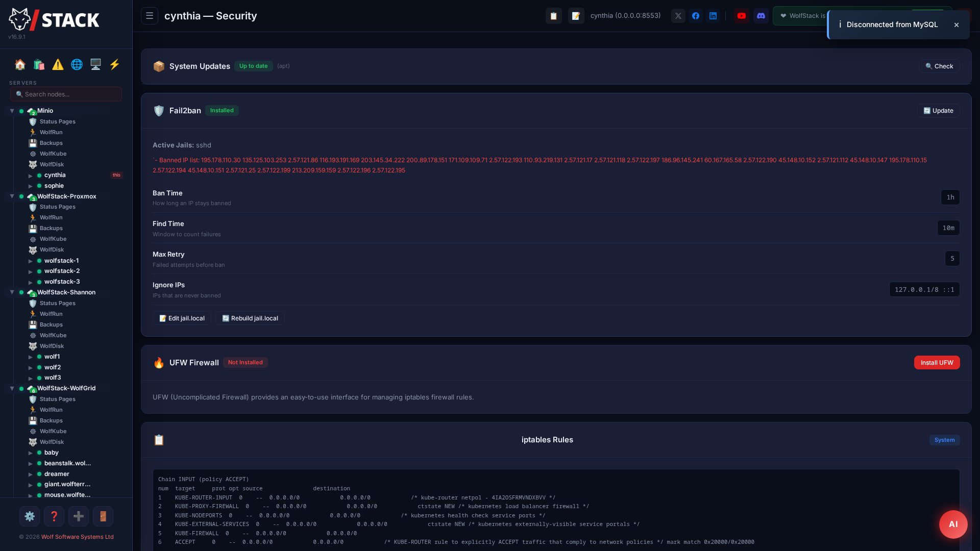
Task: Expand the baby node arrow
Action: [31, 453]
